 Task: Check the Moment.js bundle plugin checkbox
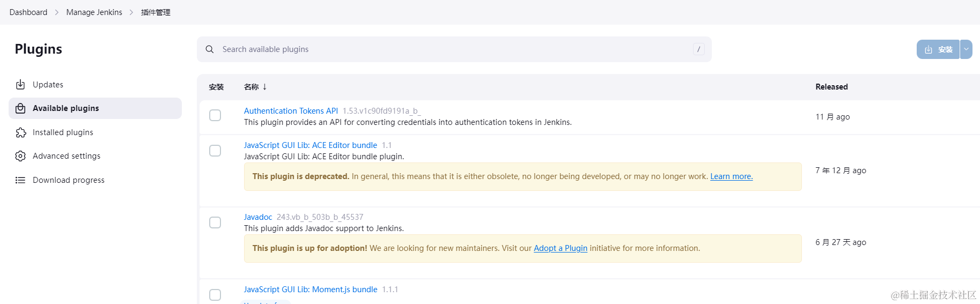215,295
